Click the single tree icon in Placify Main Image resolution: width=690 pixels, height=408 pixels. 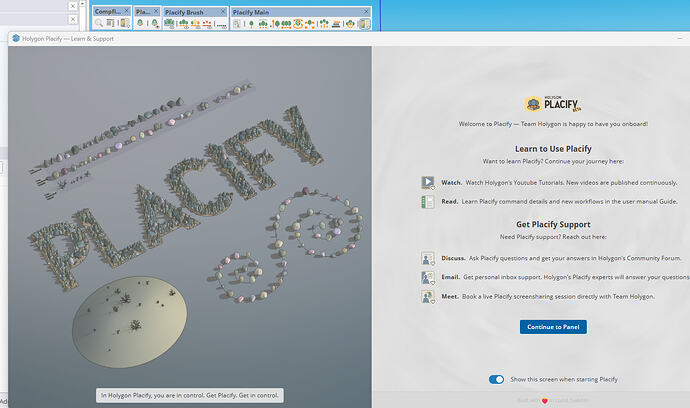click(x=251, y=24)
